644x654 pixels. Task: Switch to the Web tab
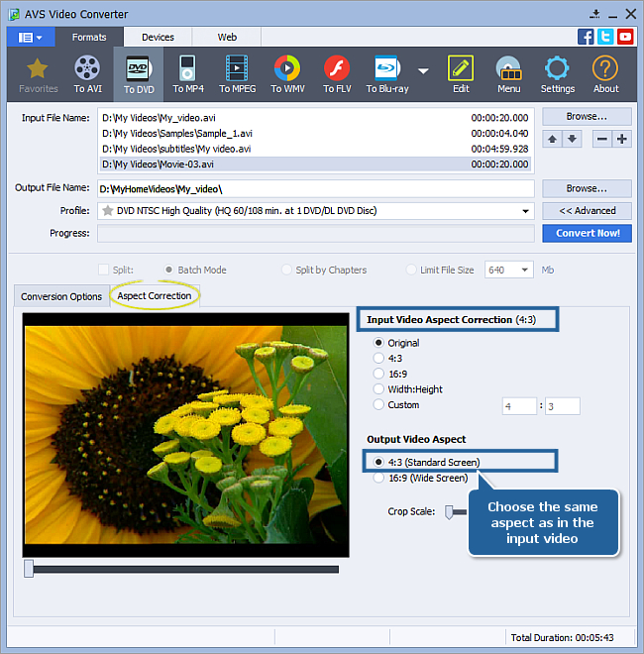pyautogui.click(x=227, y=37)
